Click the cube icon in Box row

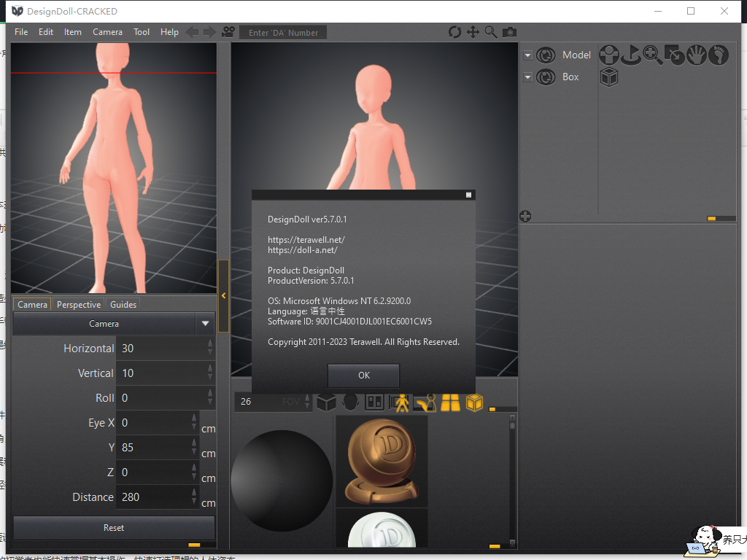[609, 77]
